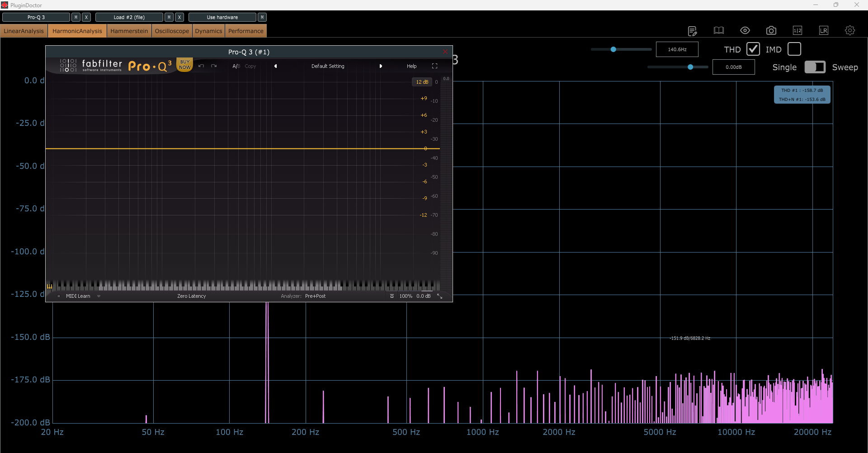
Task: Toggle piano display keyboard icon
Action: [49, 286]
